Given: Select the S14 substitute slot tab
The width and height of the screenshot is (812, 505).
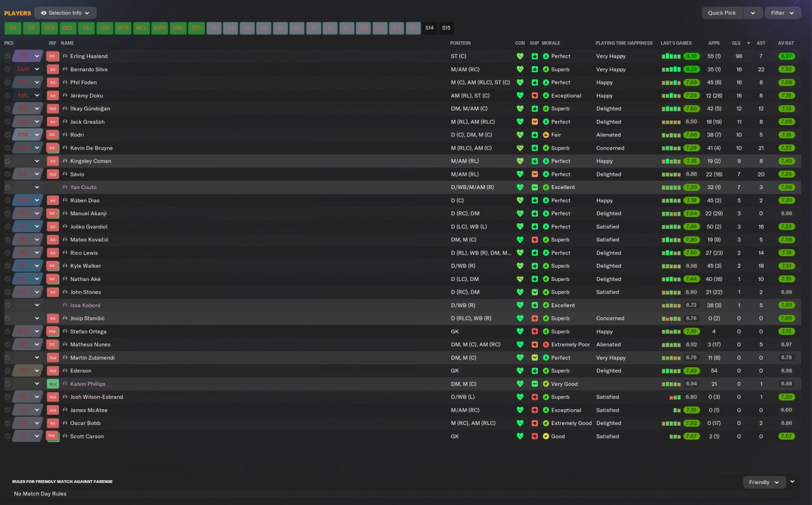Looking at the screenshot, I should click(429, 28).
